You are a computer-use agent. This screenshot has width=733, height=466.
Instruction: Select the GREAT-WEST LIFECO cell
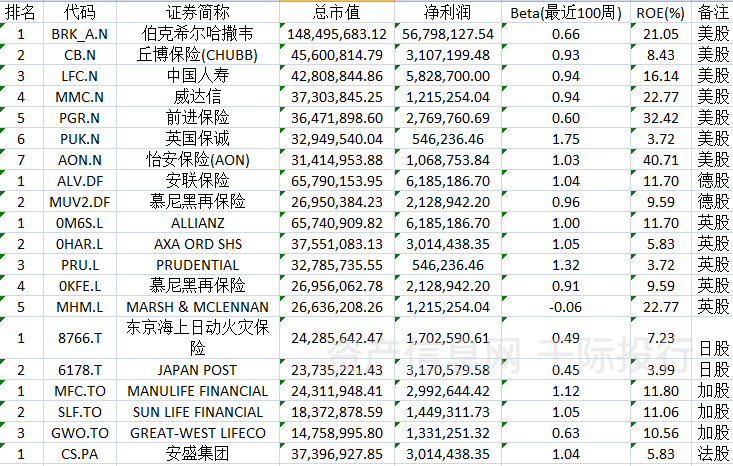pyautogui.click(x=198, y=433)
